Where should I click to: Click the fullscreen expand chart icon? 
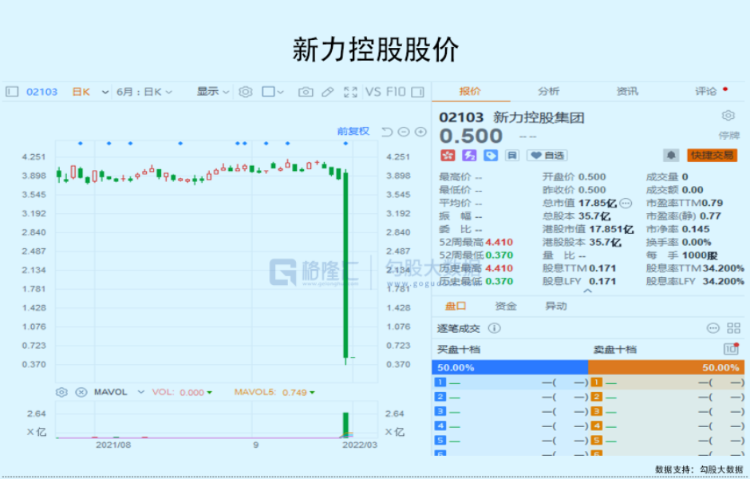[350, 92]
